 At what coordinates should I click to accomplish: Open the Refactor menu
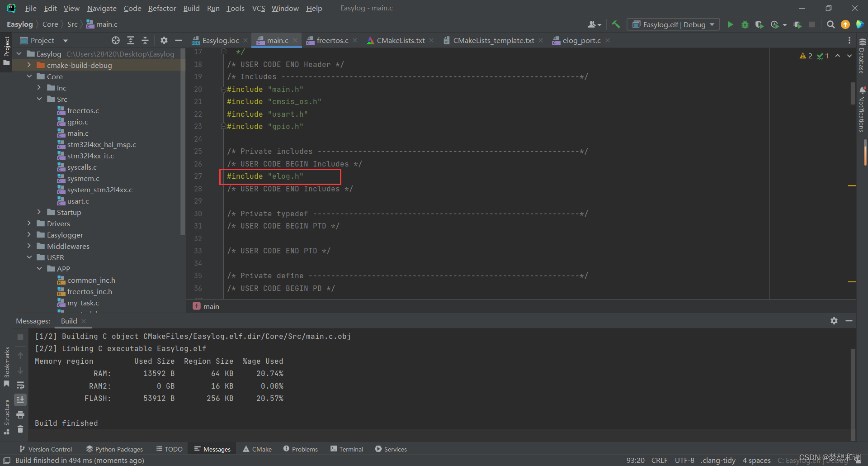point(161,8)
